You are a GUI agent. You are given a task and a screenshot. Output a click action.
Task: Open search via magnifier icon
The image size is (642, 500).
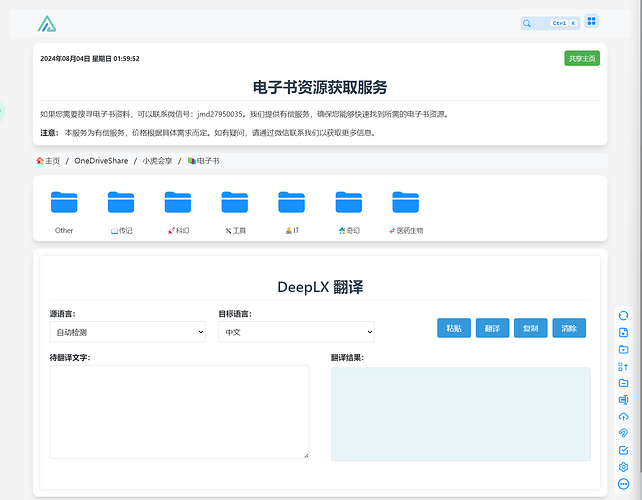coord(527,23)
